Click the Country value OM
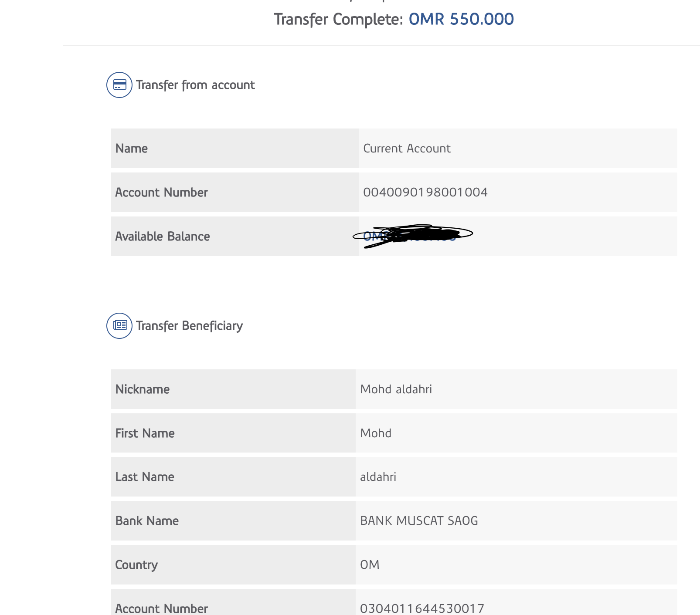Screen dimensions: 700x615 [x=370, y=564]
